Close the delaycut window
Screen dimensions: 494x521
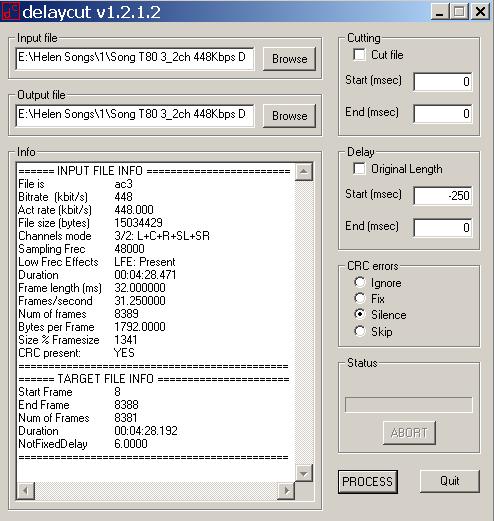[x=480, y=12]
